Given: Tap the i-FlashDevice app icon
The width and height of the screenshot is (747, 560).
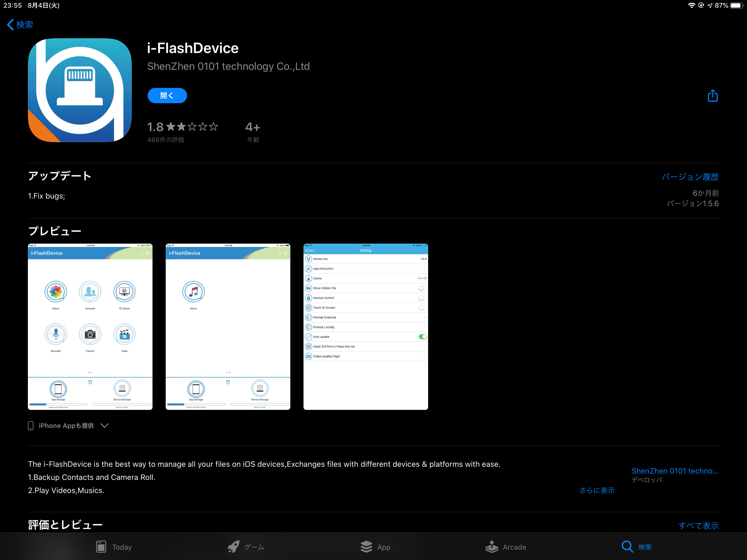Looking at the screenshot, I should coord(80,90).
